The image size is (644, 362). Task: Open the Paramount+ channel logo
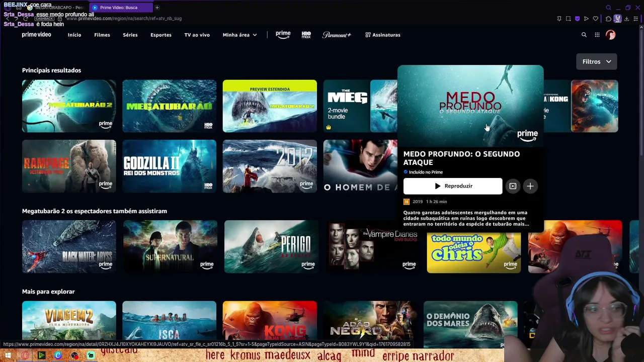pyautogui.click(x=337, y=35)
